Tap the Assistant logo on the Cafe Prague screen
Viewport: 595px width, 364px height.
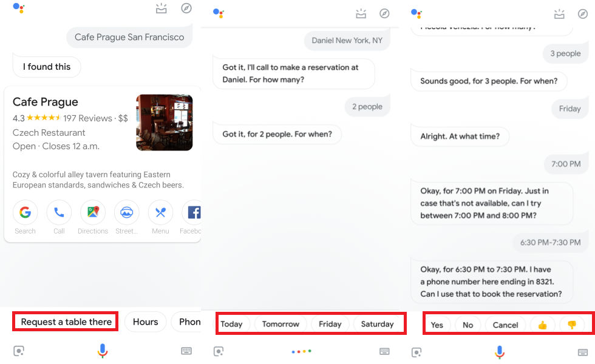[19, 8]
